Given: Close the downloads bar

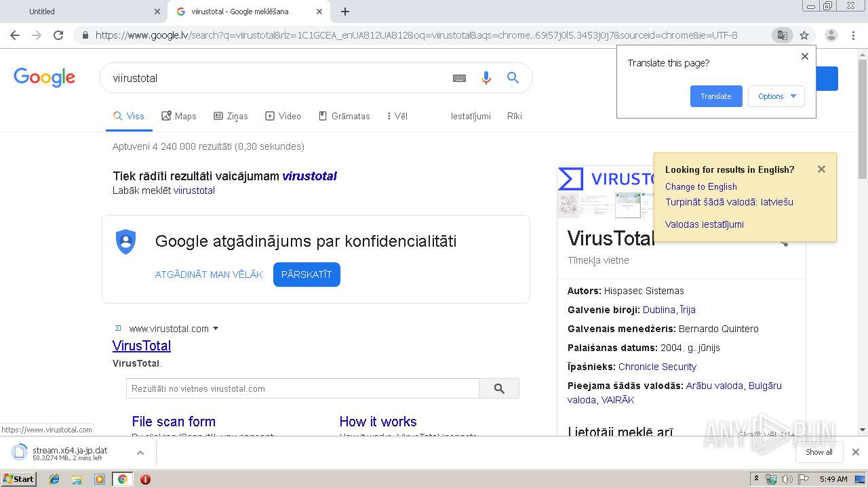Looking at the screenshot, I should [856, 452].
